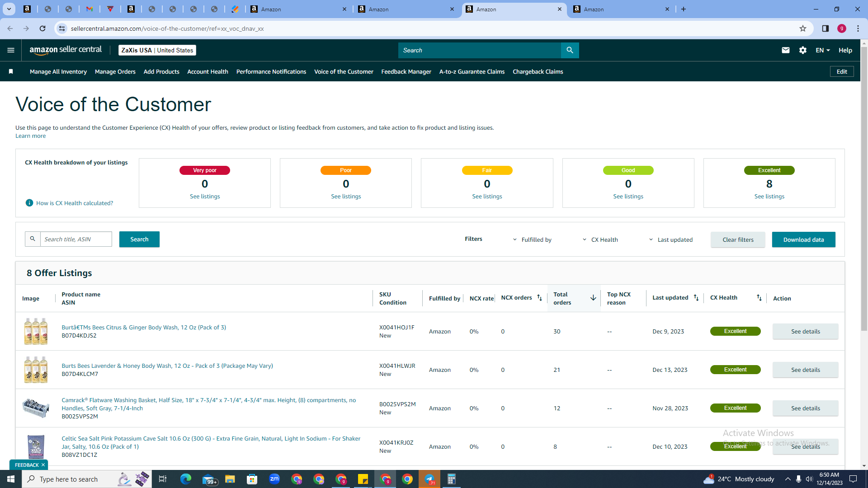Sort by CX Health arrows icon

coord(759,297)
